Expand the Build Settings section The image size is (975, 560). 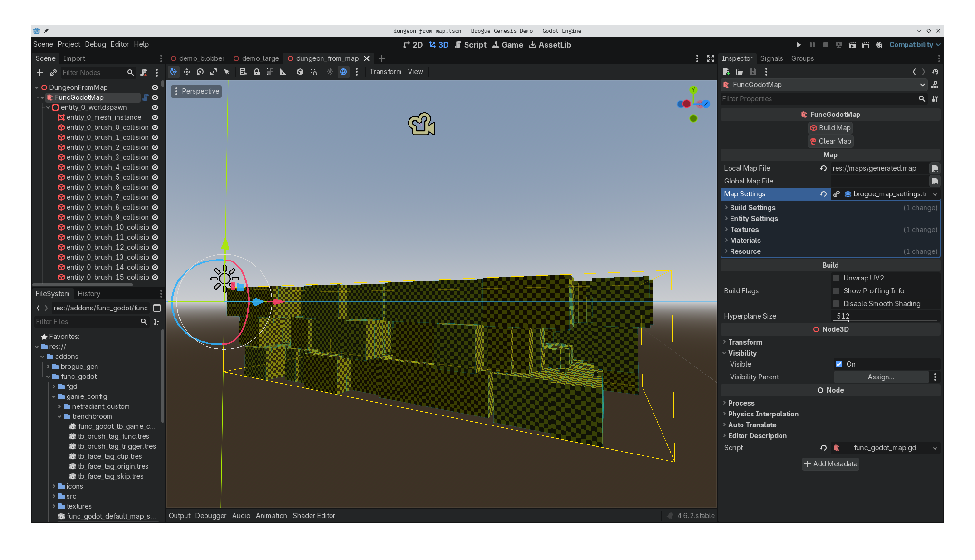[x=752, y=208]
